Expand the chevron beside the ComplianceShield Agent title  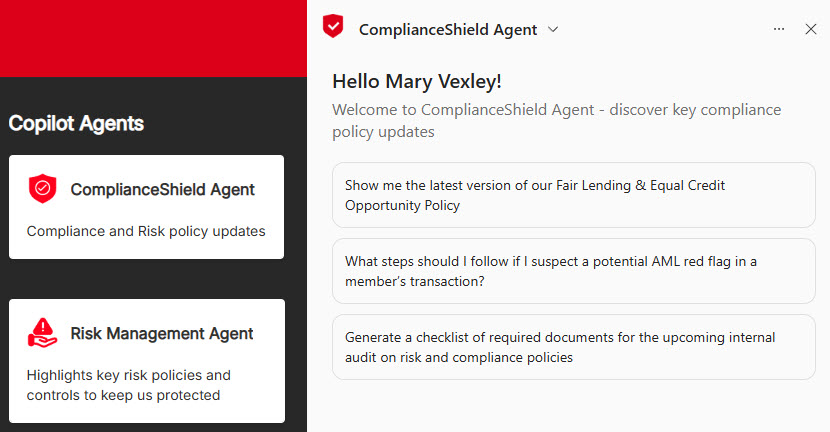tap(553, 29)
